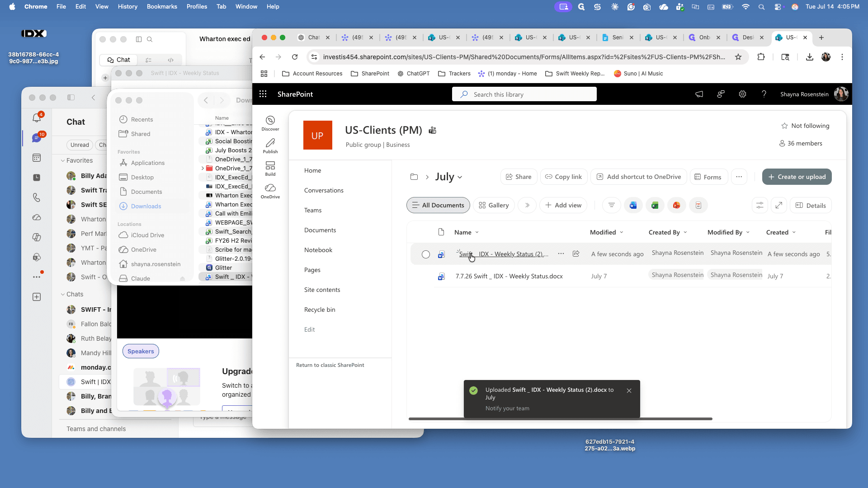Open the Chrome History menu
The height and width of the screenshot is (488, 868).
127,6
